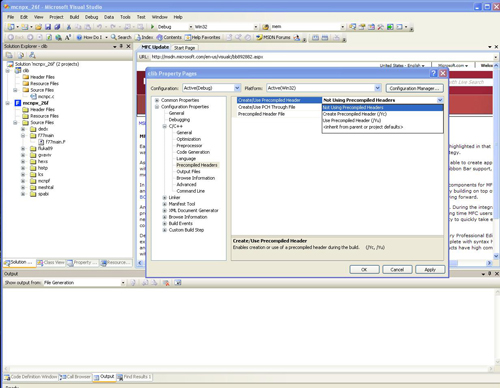Click the New Project toolbar icon
Viewport: 500px width, 388px height.
click(x=11, y=27)
